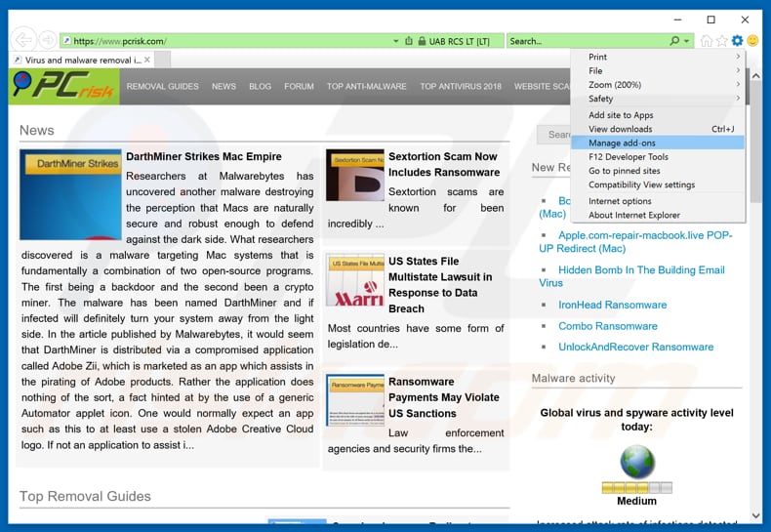Click the scroll up arrow
Screen dimensions: 771x532
tap(755, 76)
